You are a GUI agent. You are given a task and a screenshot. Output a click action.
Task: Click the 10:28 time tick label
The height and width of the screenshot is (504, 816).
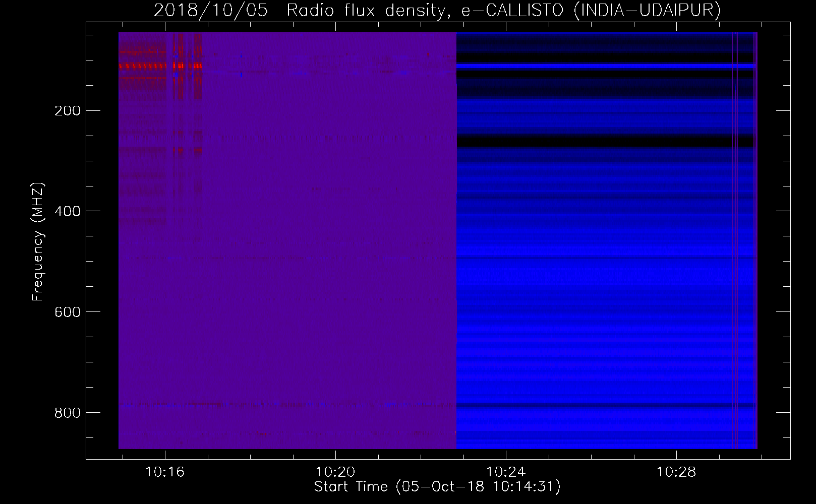[676, 472]
